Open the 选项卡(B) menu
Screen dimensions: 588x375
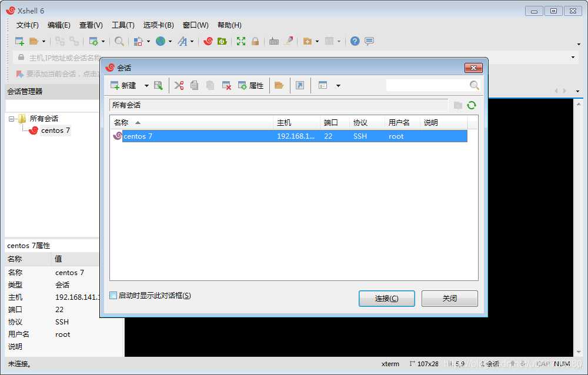pyautogui.click(x=159, y=25)
